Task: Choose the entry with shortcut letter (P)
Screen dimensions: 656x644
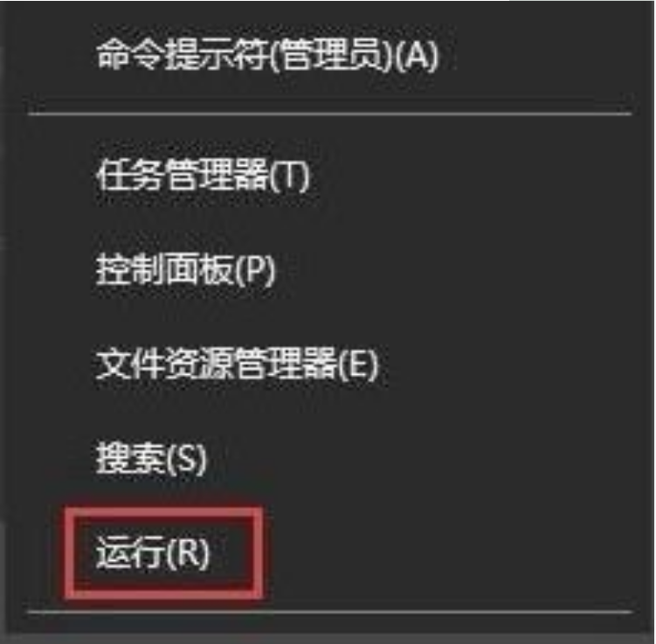Action: [186, 269]
